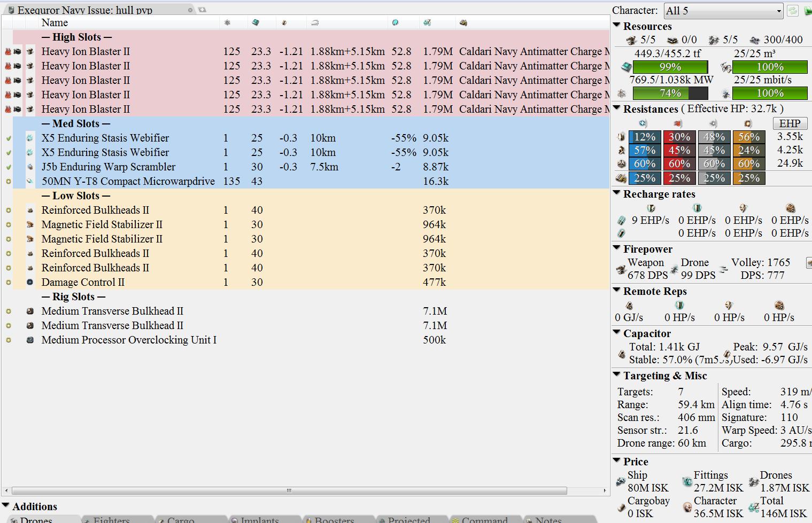This screenshot has width=812, height=523.
Task: Click the right arrow of the horizontal scrollbar
Action: 605,490
